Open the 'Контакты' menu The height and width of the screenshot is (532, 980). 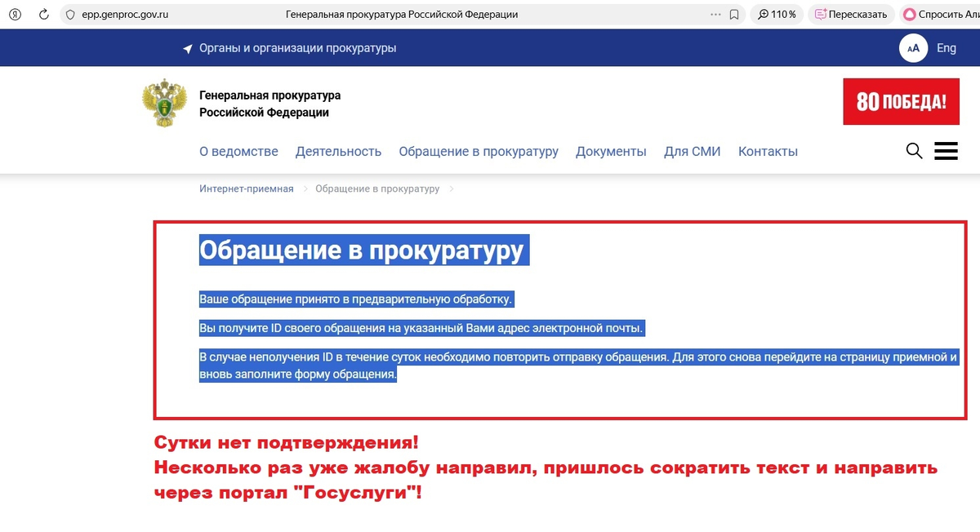coord(768,152)
